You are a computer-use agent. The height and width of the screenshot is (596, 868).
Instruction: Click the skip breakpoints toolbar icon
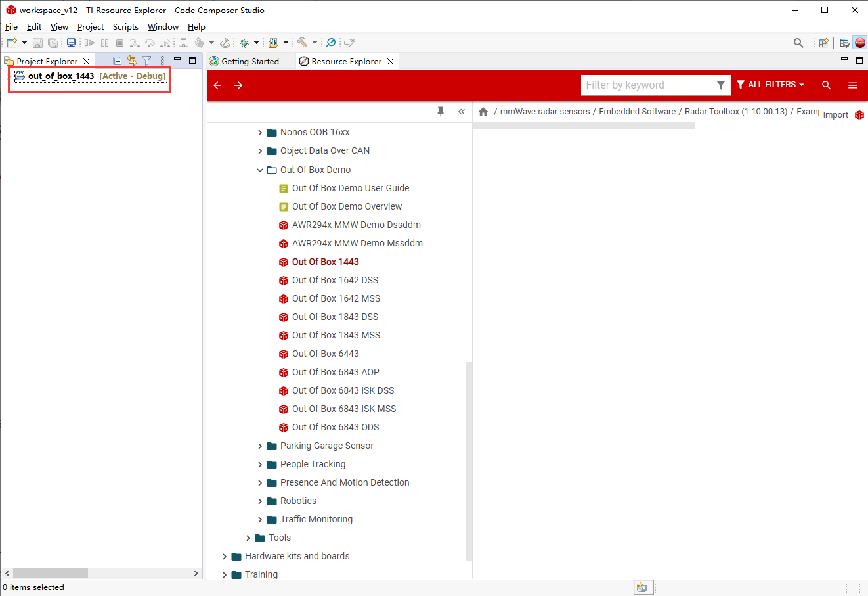point(331,43)
